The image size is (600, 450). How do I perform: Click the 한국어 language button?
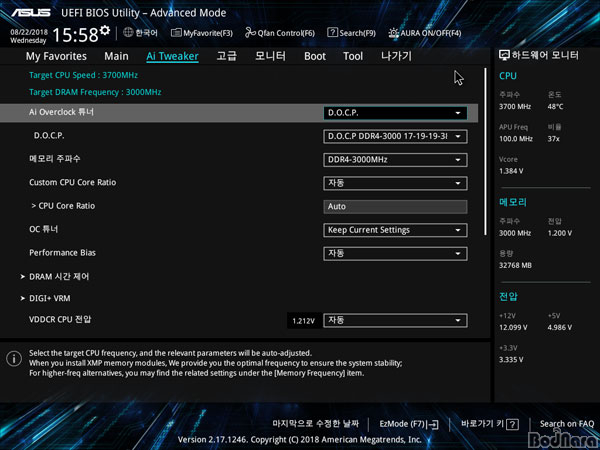click(147, 33)
